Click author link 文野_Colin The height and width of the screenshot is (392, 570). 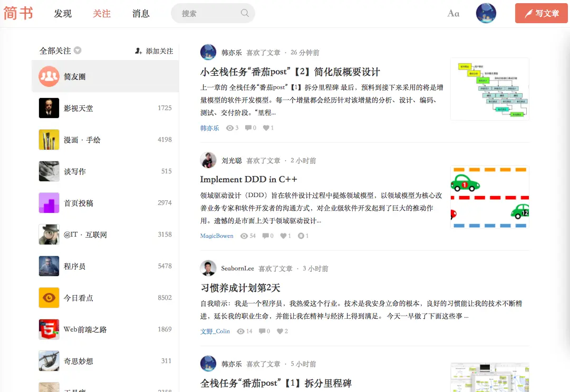click(x=215, y=331)
